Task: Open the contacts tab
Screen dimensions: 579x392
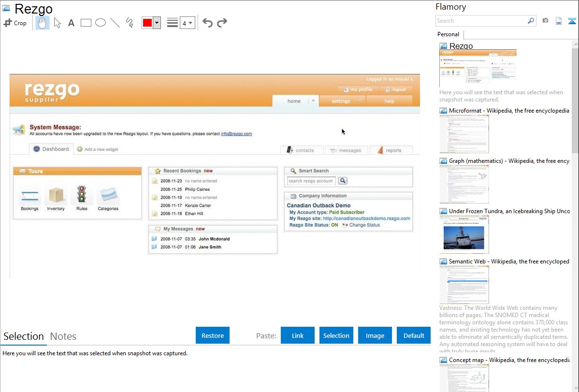Action: pos(302,150)
